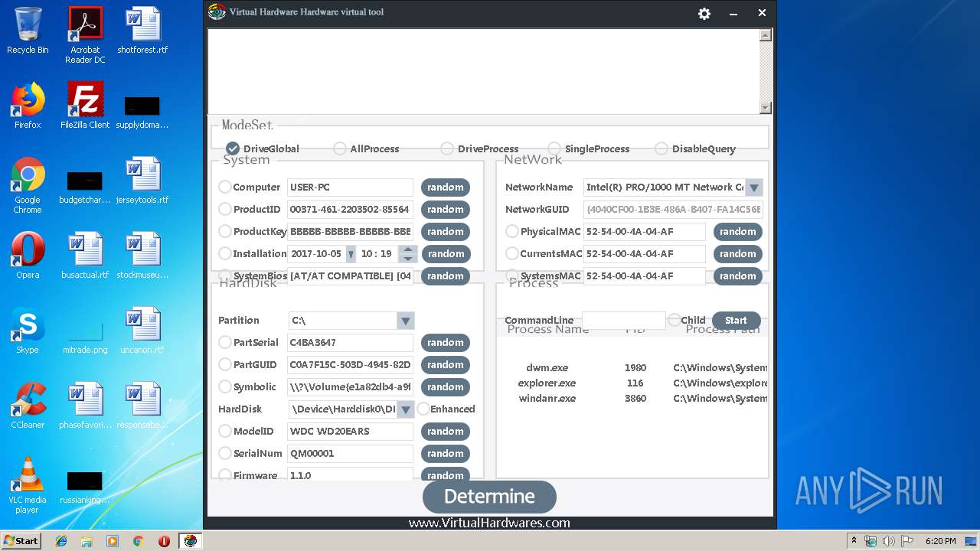
Task: Increase Installation time with up arrow
Action: tap(408, 249)
